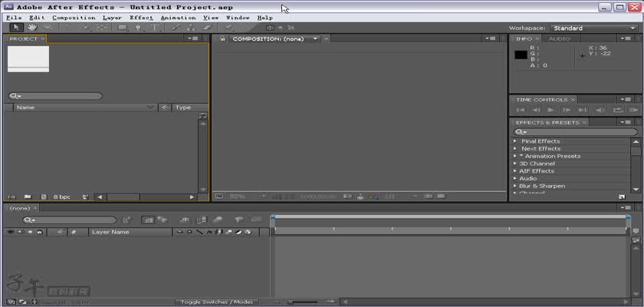Jump to first frame in Time Controls

click(x=521, y=111)
